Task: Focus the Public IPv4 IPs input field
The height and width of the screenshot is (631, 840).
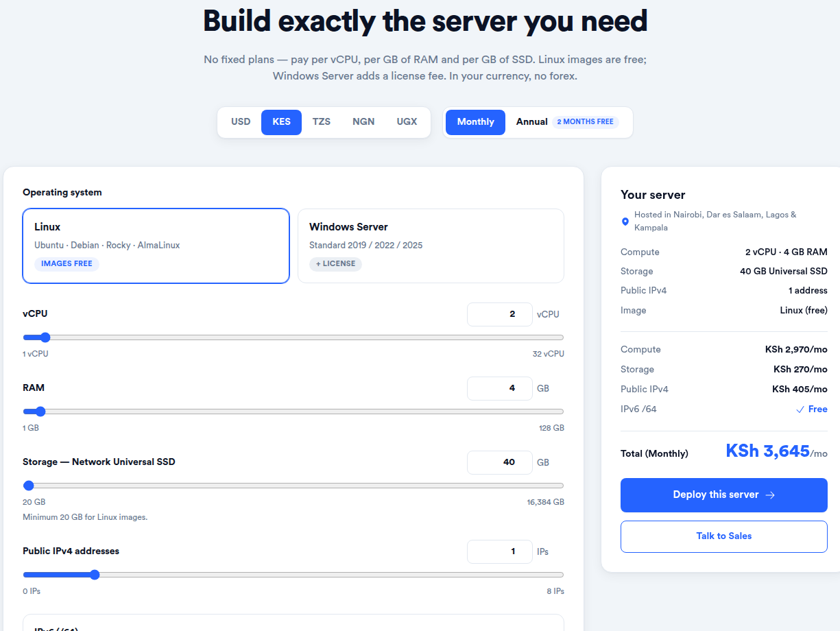Action: pyautogui.click(x=500, y=551)
